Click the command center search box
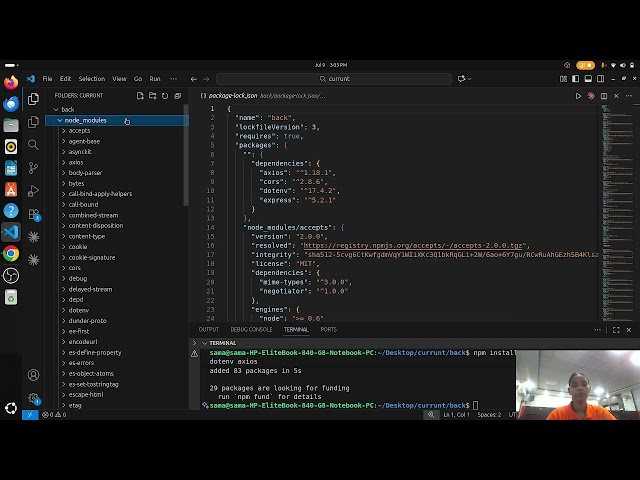 tap(334, 79)
